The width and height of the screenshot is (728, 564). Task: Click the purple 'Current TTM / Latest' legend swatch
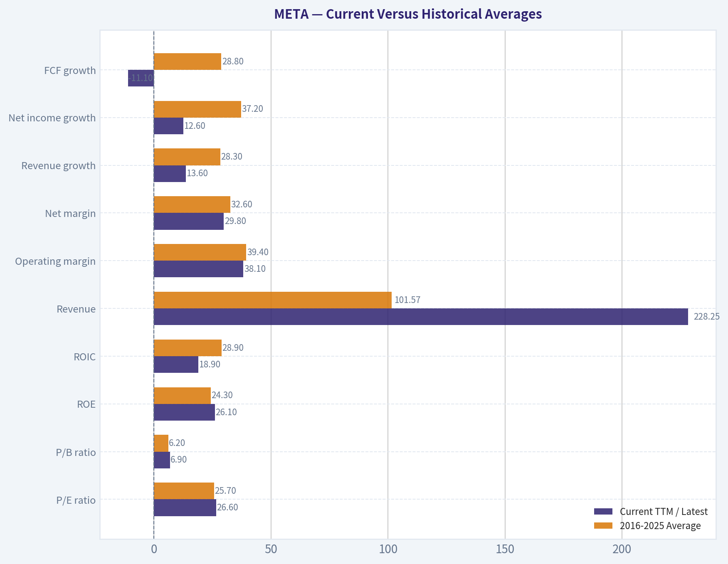[x=603, y=511]
